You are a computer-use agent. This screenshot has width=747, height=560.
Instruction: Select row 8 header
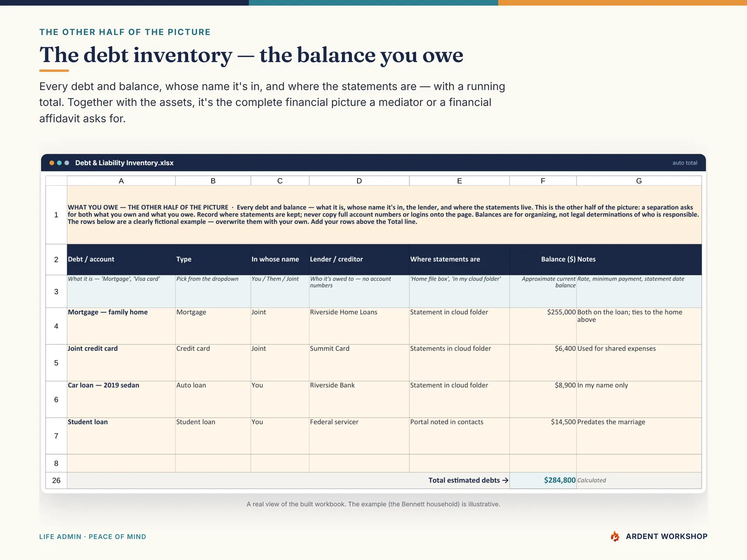pos(56,463)
